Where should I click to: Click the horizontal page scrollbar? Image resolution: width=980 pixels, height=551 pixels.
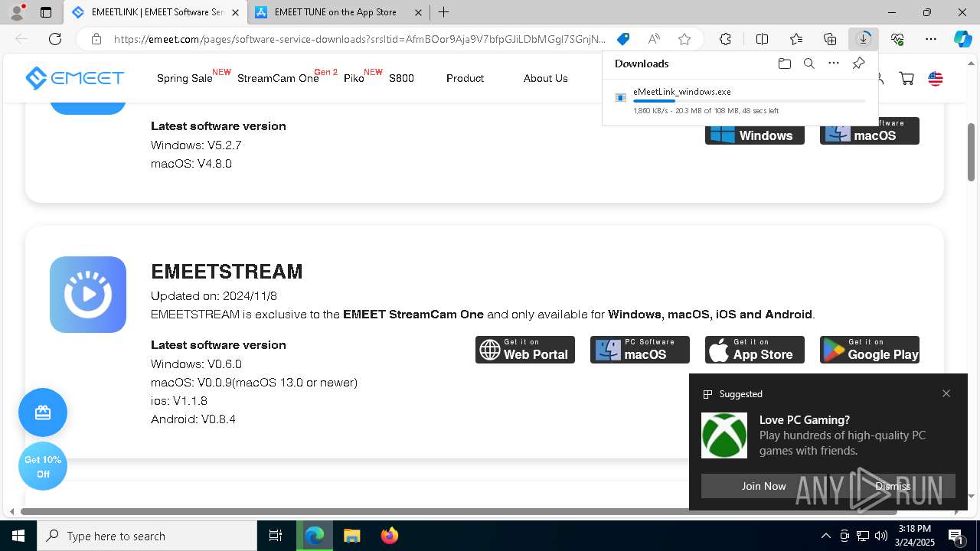459,511
